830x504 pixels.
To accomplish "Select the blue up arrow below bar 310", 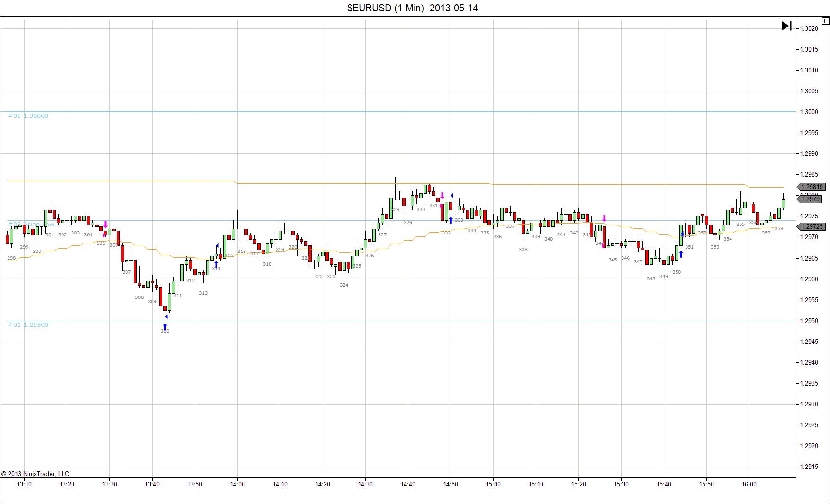I will point(165,327).
